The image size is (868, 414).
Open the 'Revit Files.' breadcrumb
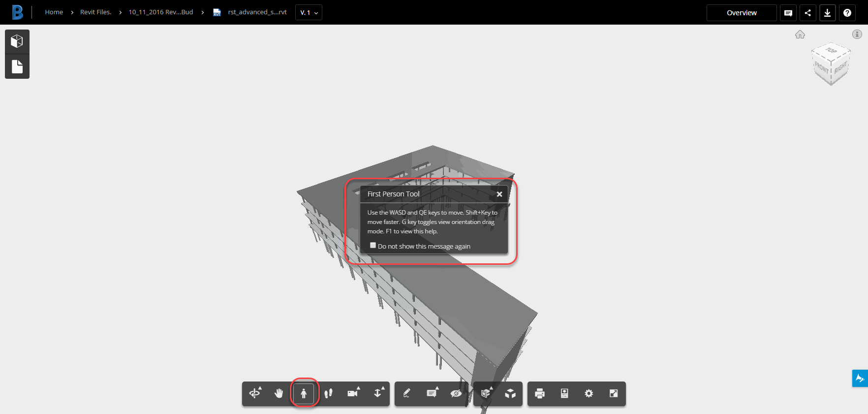[96, 12]
